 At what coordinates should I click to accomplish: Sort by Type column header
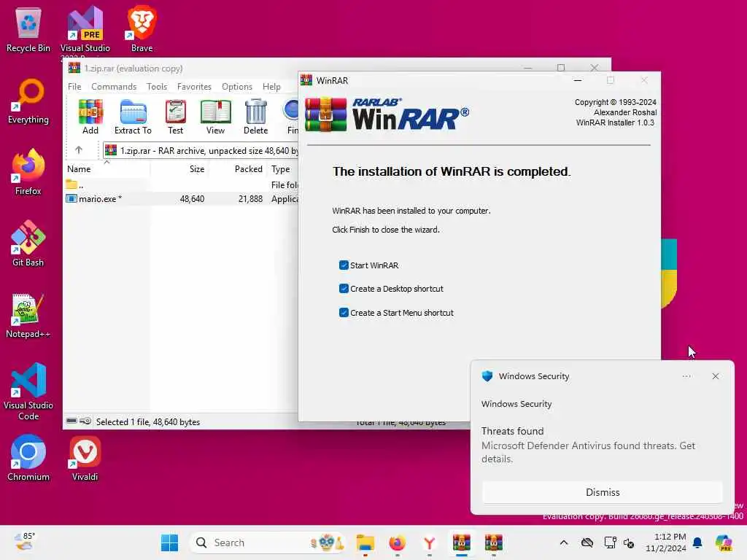point(281,169)
